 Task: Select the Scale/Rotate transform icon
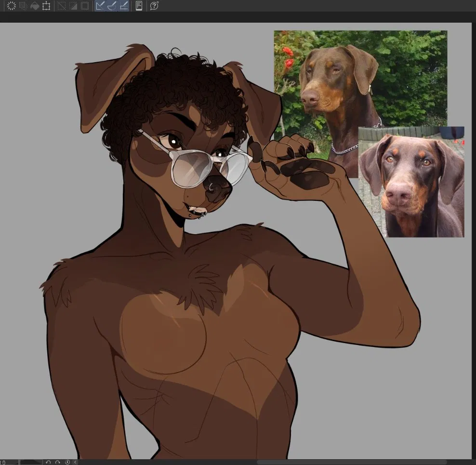[46, 6]
